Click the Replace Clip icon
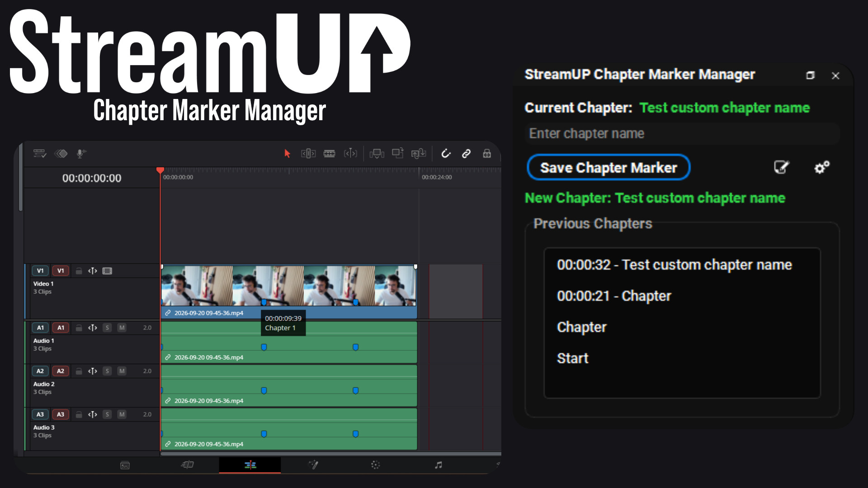 tap(419, 154)
